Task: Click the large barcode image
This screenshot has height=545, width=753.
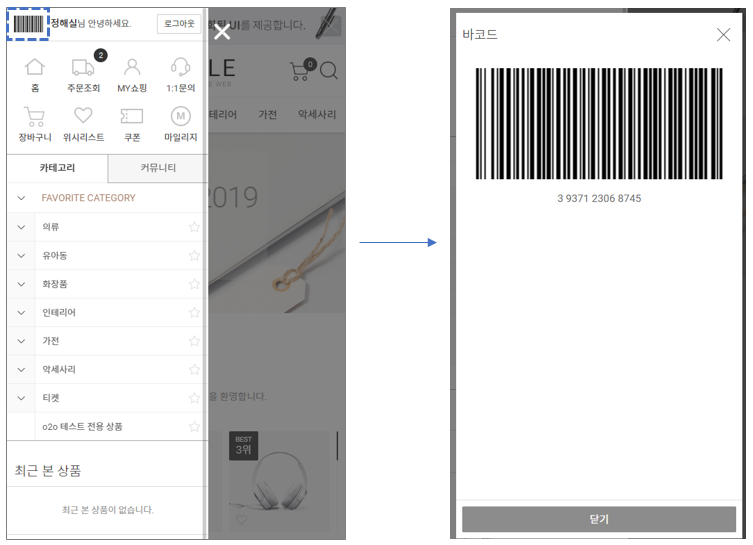Action: click(599, 123)
